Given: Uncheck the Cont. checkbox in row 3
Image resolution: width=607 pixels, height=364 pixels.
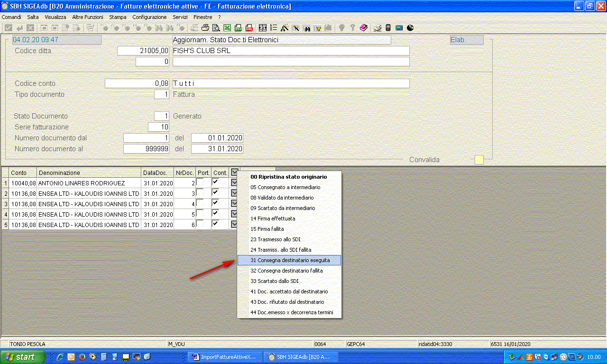Looking at the screenshot, I should tap(216, 204).
